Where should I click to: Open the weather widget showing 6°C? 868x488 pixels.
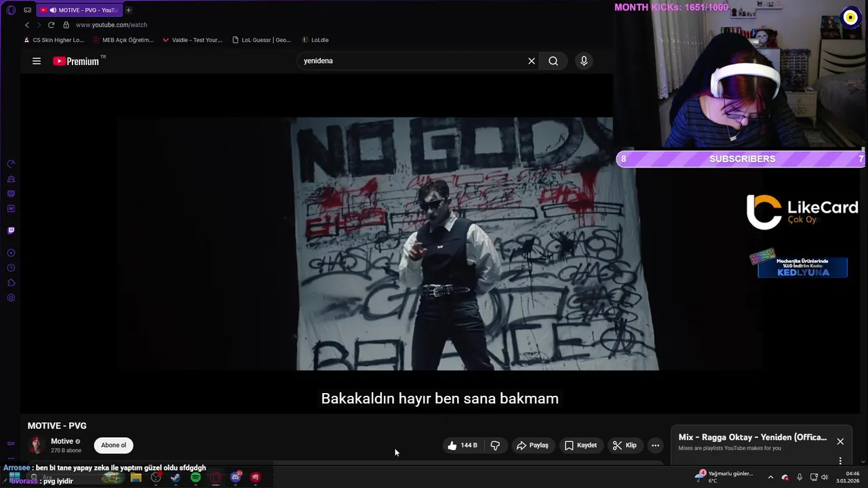point(723,477)
